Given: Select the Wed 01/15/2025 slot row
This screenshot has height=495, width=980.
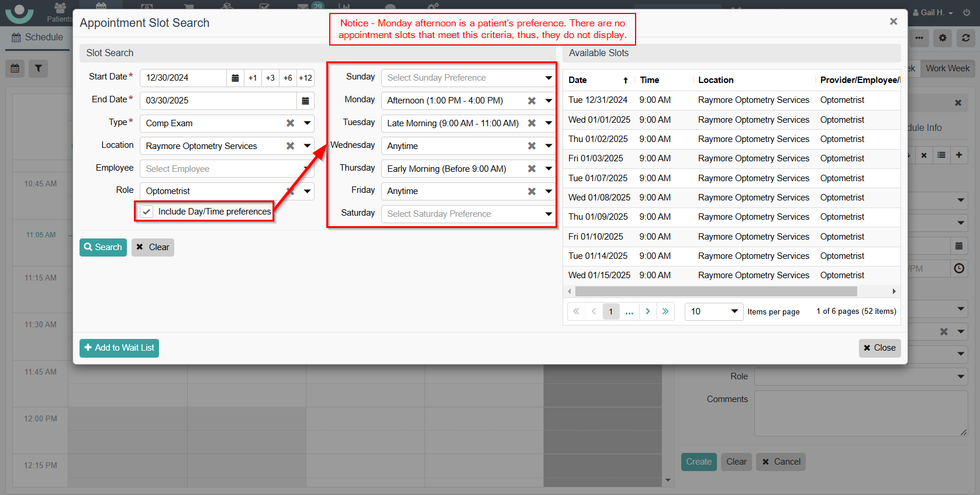Looking at the screenshot, I should click(x=732, y=275).
